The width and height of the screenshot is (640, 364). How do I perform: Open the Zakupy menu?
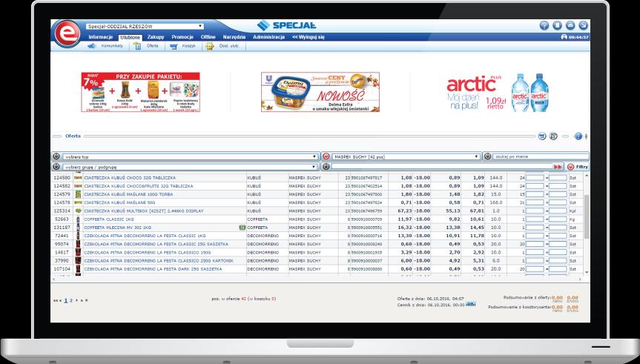[156, 37]
